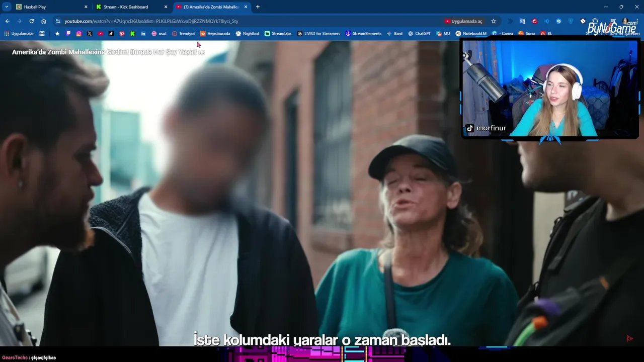644x362 pixels.
Task: Open the MU bookmark
Action: (x=443, y=34)
